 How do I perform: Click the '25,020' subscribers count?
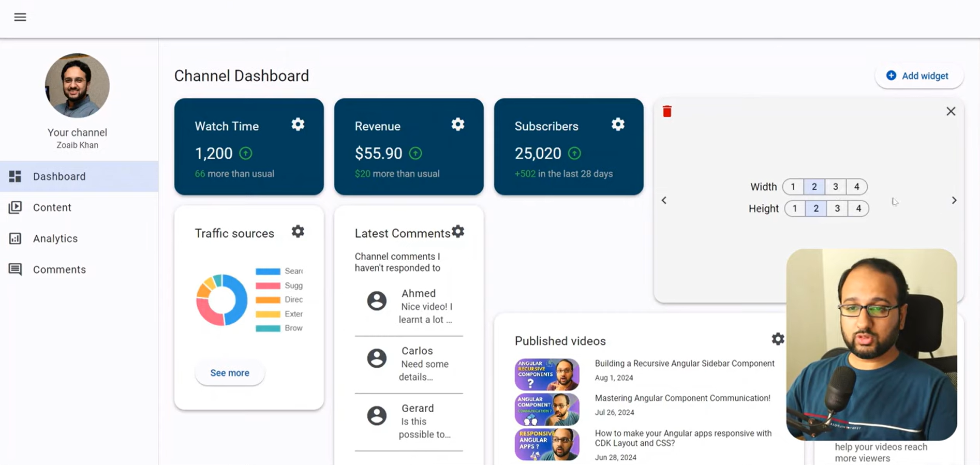(538, 153)
